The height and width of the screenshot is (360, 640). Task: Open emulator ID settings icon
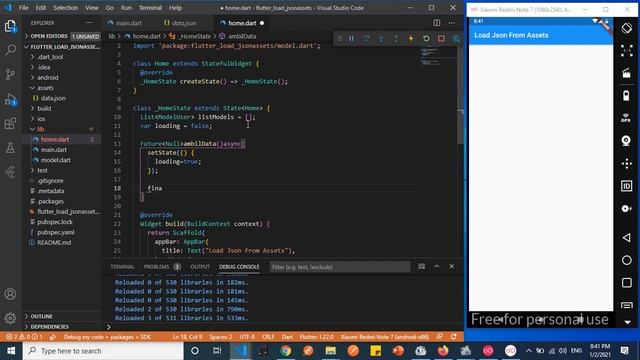[x=627, y=186]
